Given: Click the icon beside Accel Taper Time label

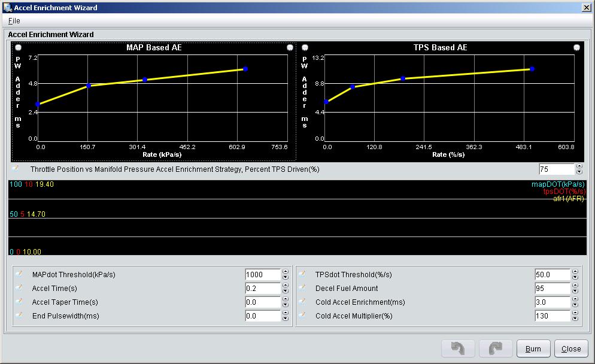Looking at the screenshot, I should [x=19, y=302].
